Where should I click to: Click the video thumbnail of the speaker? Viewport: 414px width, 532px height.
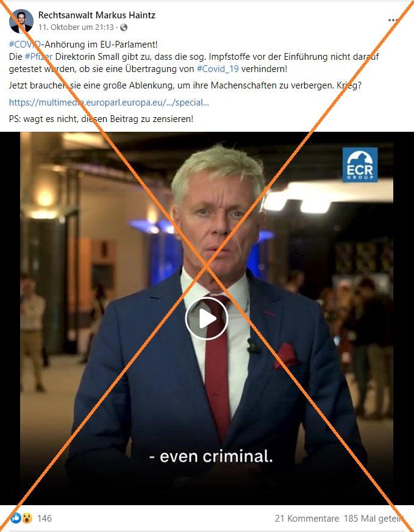(x=207, y=318)
